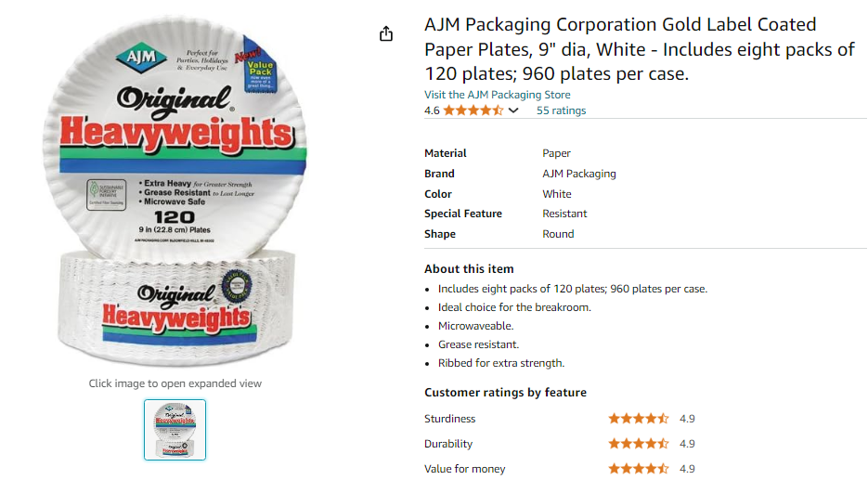The width and height of the screenshot is (868, 480).
Task: Click the 4.6 rating number
Action: tap(432, 110)
